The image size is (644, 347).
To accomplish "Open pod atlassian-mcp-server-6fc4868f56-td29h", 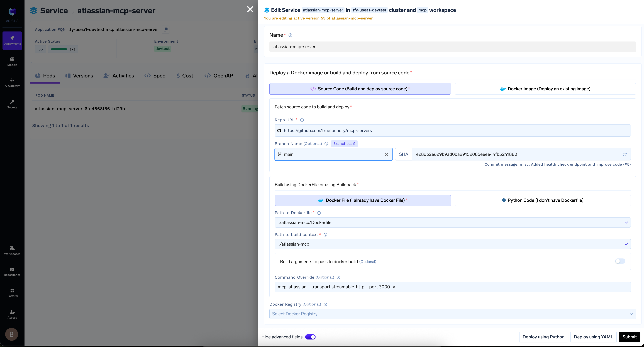I will point(80,109).
